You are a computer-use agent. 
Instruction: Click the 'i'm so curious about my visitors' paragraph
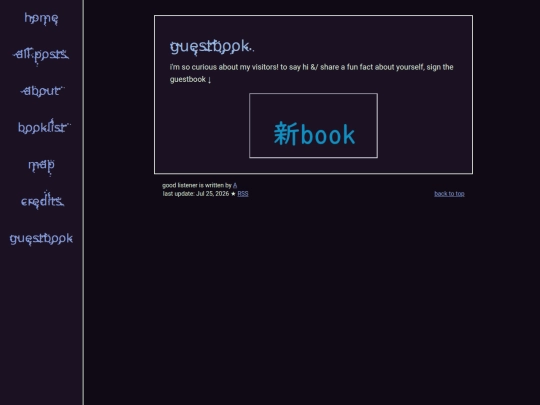pyautogui.click(x=311, y=73)
